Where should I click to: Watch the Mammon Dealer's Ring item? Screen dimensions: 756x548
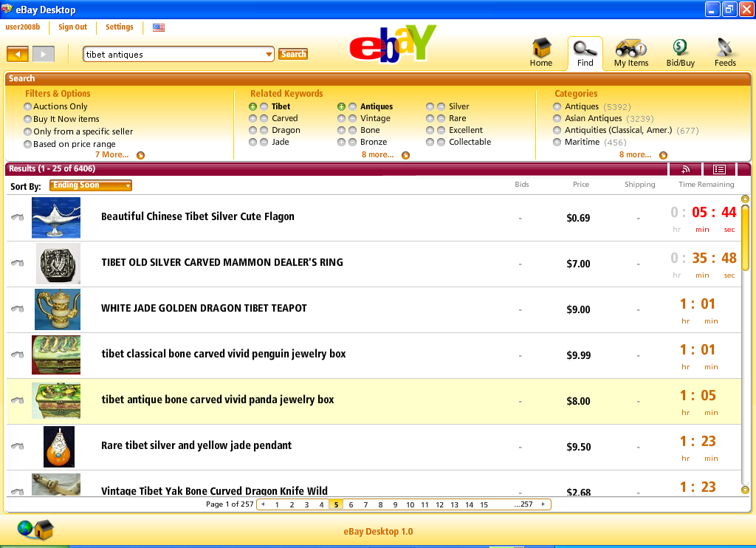pyautogui.click(x=18, y=263)
